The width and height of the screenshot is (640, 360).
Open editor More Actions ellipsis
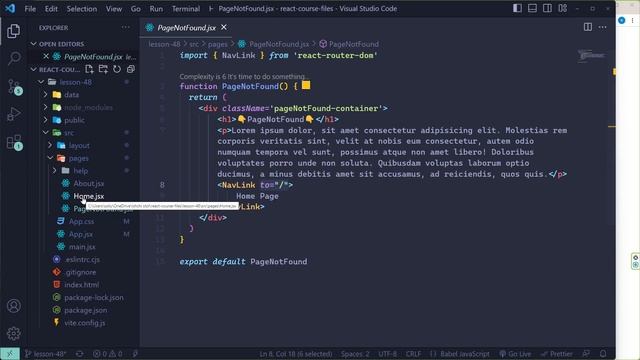pos(602,27)
